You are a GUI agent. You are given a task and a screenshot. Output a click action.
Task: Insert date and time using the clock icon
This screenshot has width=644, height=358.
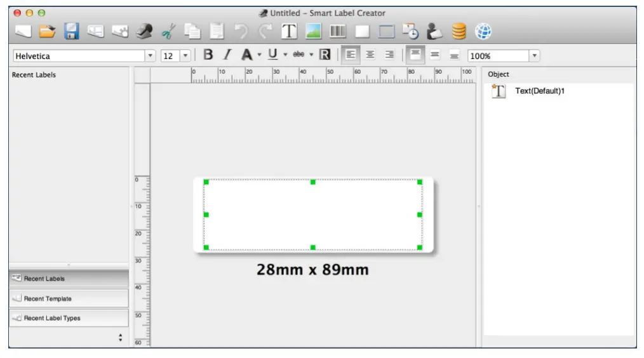tap(410, 31)
